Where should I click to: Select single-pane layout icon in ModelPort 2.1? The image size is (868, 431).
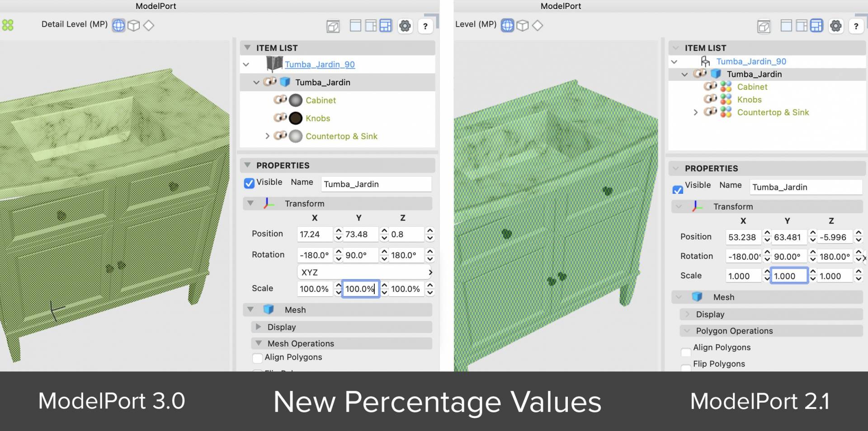click(x=786, y=25)
